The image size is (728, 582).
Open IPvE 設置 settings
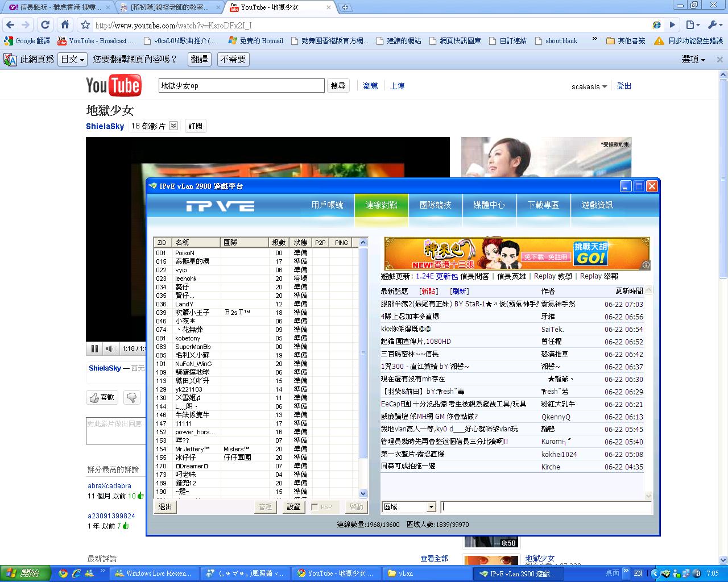tap(293, 507)
